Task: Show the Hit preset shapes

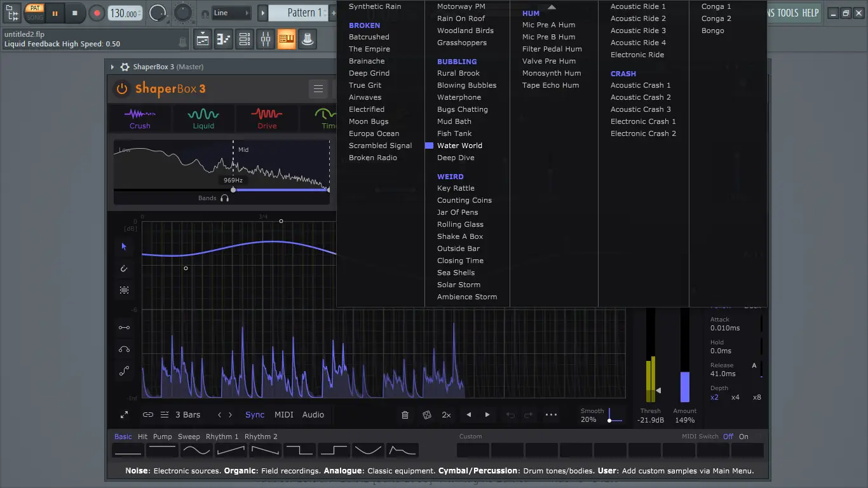Action: [x=142, y=437]
